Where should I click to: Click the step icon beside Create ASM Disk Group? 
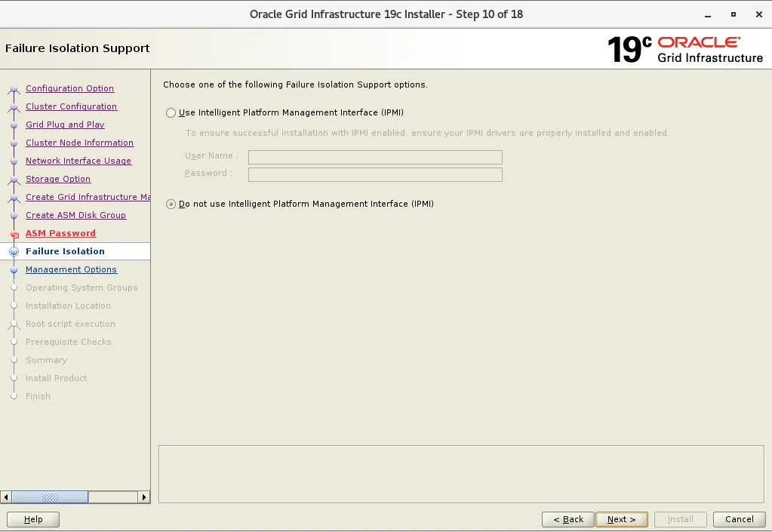point(14,215)
